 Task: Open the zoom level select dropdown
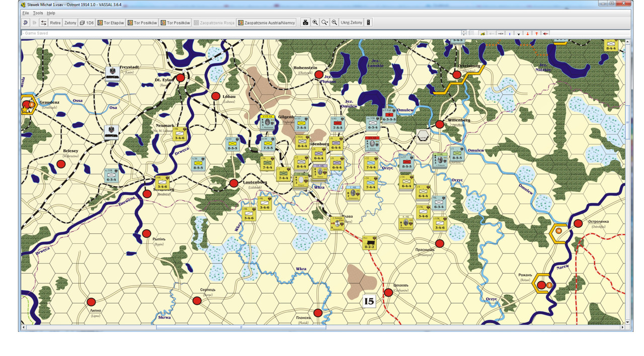[325, 23]
